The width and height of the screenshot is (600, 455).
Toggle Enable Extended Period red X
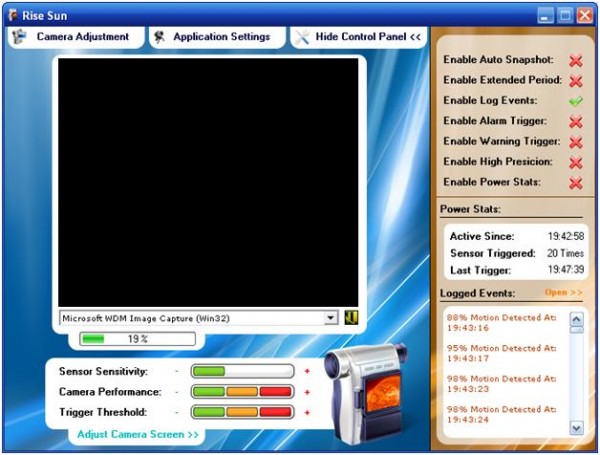576,81
